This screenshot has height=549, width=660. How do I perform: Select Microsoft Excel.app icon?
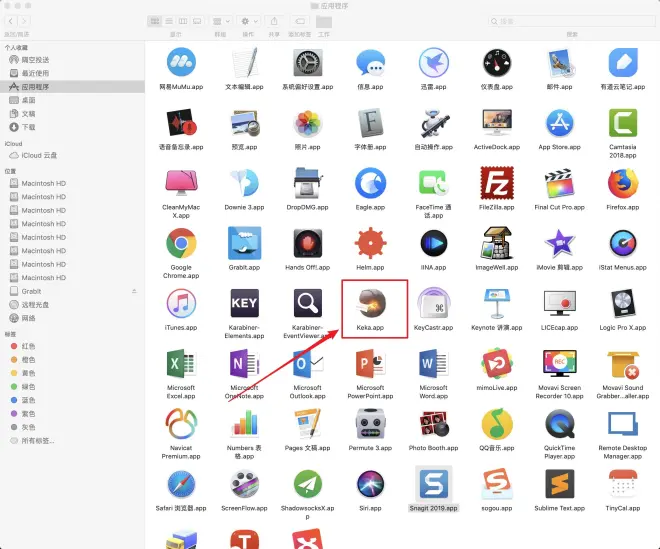click(x=181, y=363)
